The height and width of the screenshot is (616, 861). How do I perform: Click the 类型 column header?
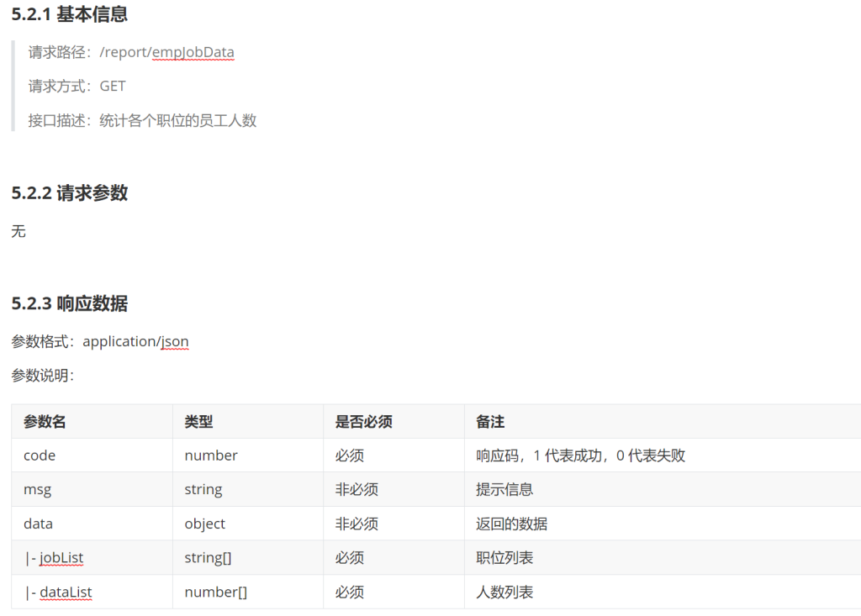coord(198,422)
